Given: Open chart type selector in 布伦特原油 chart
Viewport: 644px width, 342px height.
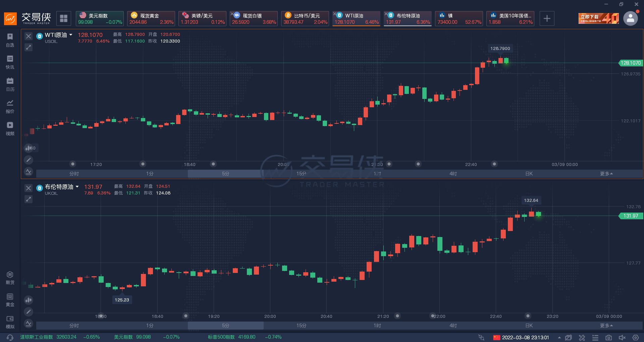Looking at the screenshot, I should 29,300.
